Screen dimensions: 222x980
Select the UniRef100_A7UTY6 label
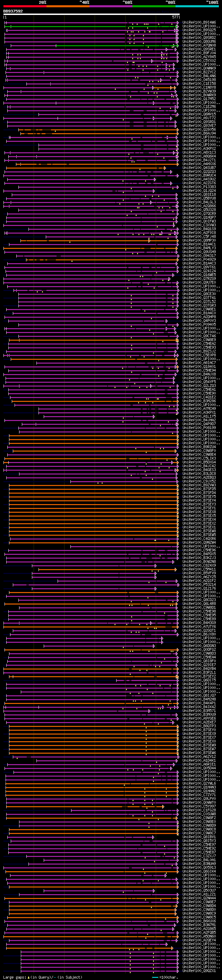(x=199, y=626)
